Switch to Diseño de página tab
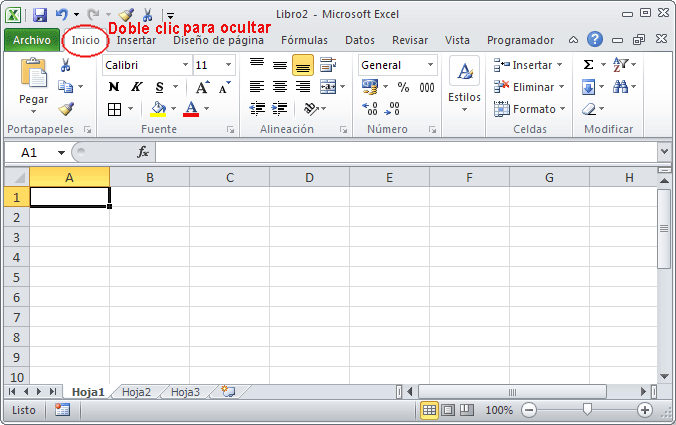Image resolution: width=676 pixels, height=425 pixels. coord(219,40)
